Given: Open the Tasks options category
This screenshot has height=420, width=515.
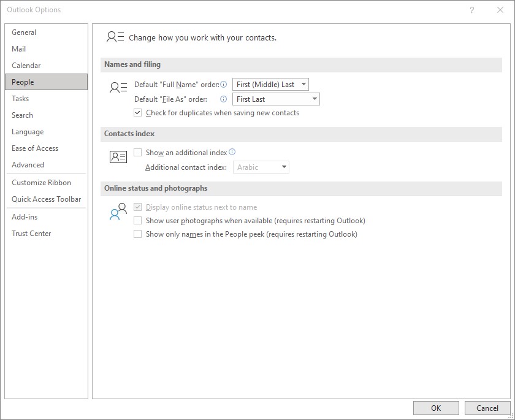Looking at the screenshot, I should click(47, 99).
